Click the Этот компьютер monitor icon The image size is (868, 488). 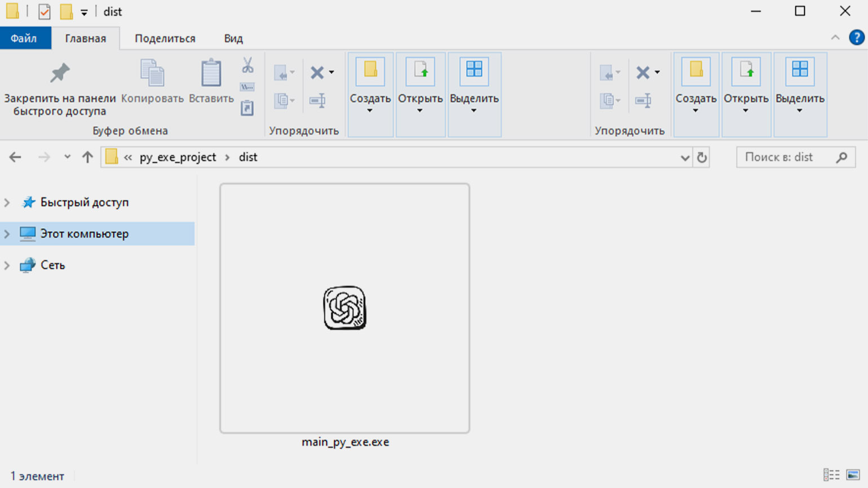tap(28, 233)
